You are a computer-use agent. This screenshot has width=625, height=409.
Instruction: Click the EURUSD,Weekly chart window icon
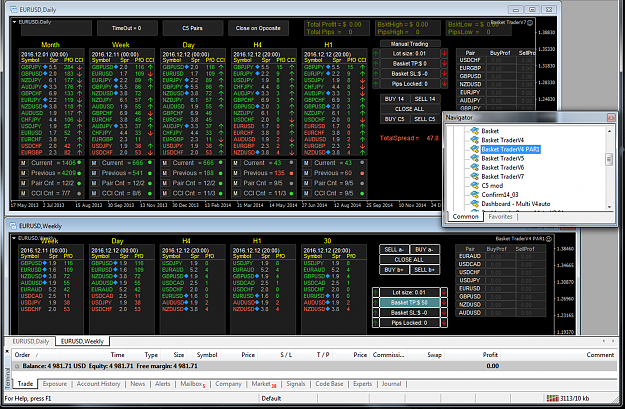[x=13, y=226]
